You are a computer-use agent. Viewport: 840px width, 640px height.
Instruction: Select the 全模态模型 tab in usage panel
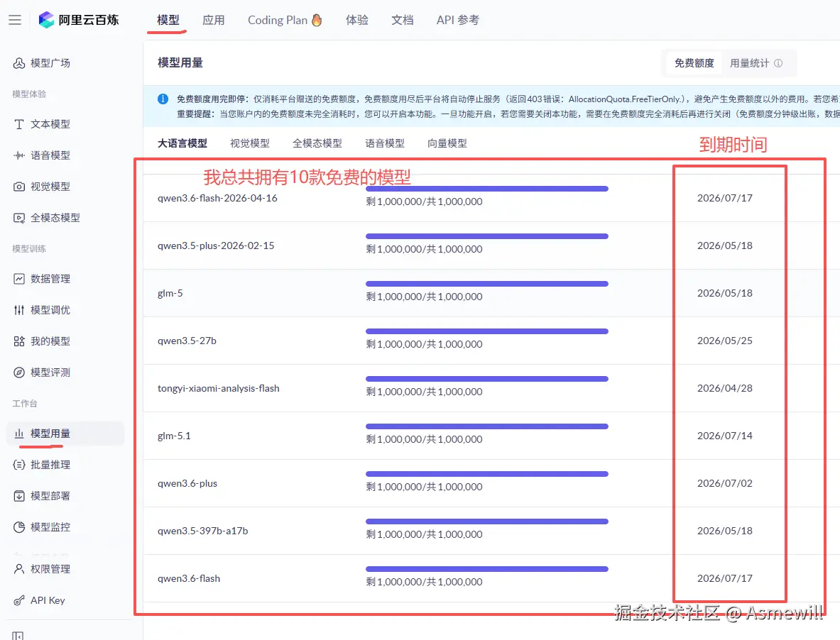coord(317,143)
